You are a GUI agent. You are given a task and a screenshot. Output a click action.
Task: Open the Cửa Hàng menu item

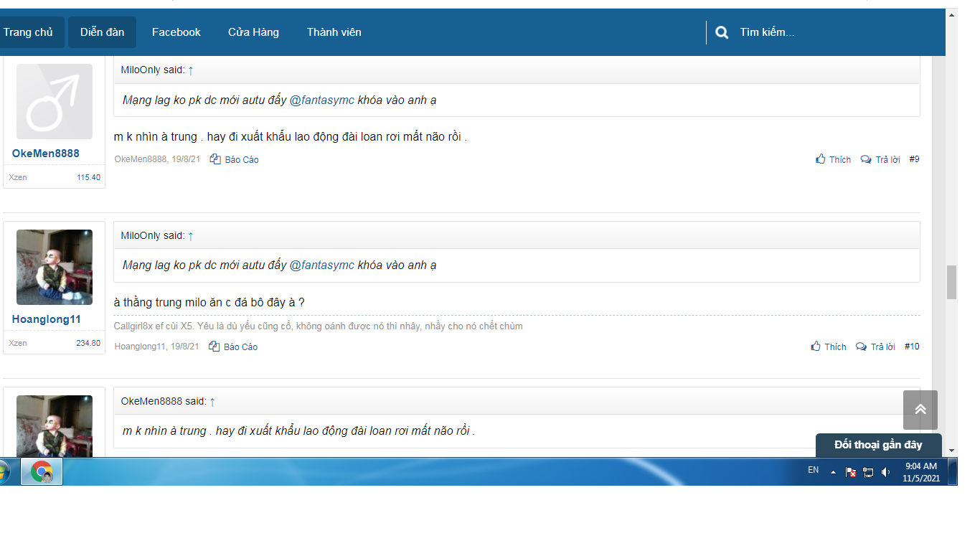tap(253, 32)
